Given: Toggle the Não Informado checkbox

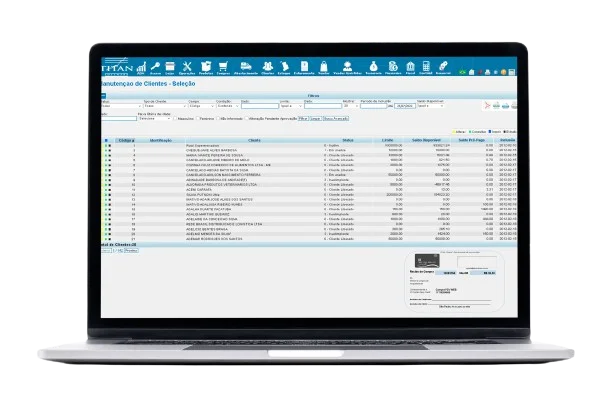Looking at the screenshot, I should coord(218,118).
